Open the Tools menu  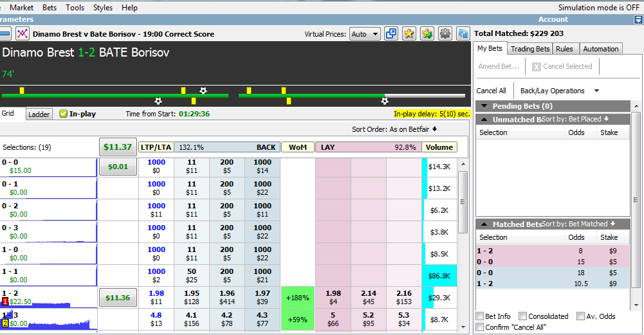pyautogui.click(x=75, y=7)
